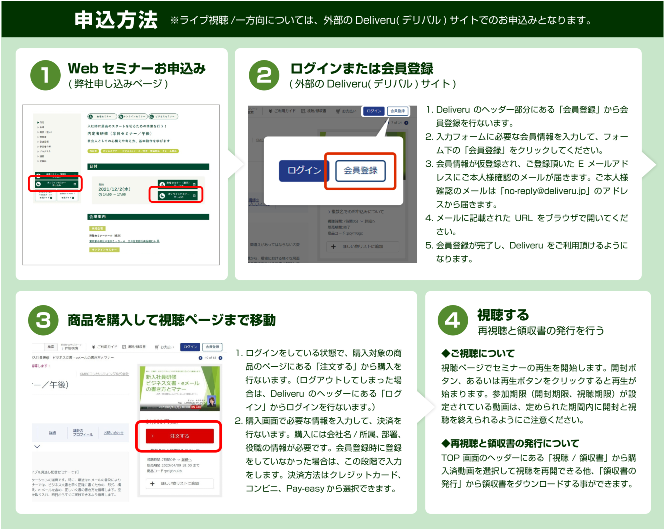Screen dimensions: 666x531
Task: Click the red 注文する order button
Action: click(x=179, y=436)
